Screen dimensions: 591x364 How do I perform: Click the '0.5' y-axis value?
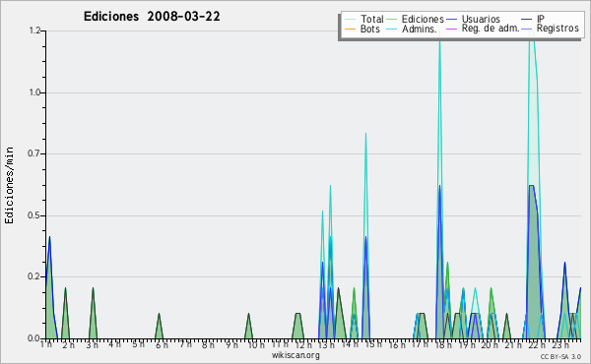click(33, 215)
